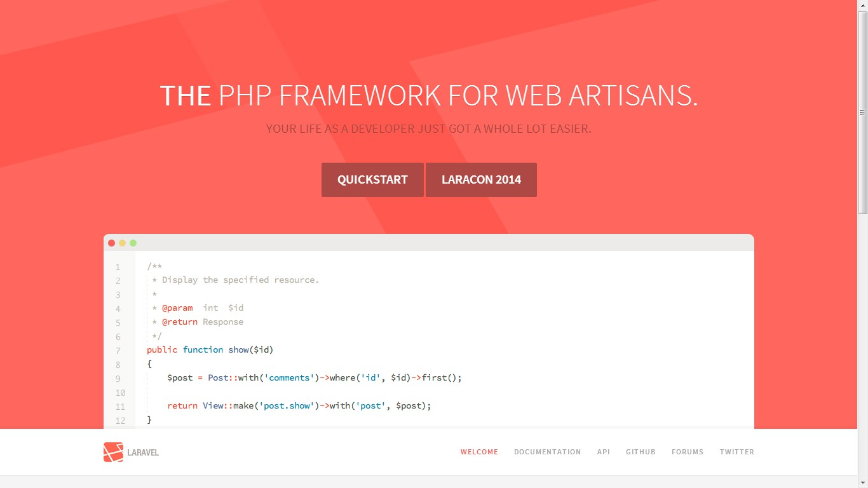Click the PHP Framework for Web Artisans headline
The image size is (868, 488).
429,95
